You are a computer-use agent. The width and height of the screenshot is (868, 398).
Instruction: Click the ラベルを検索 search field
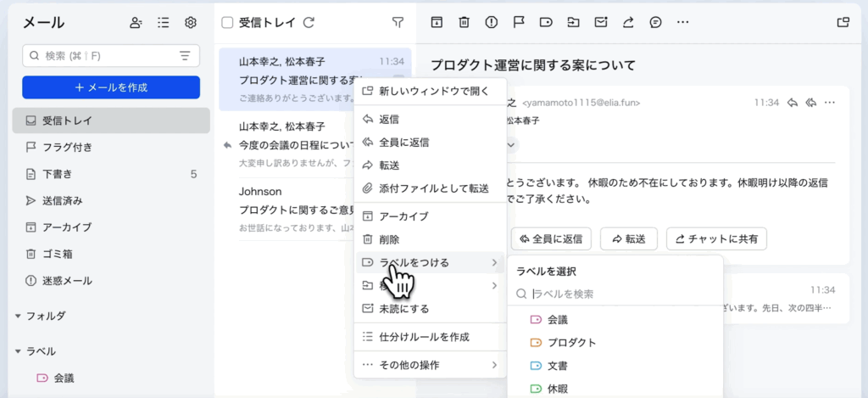click(619, 294)
